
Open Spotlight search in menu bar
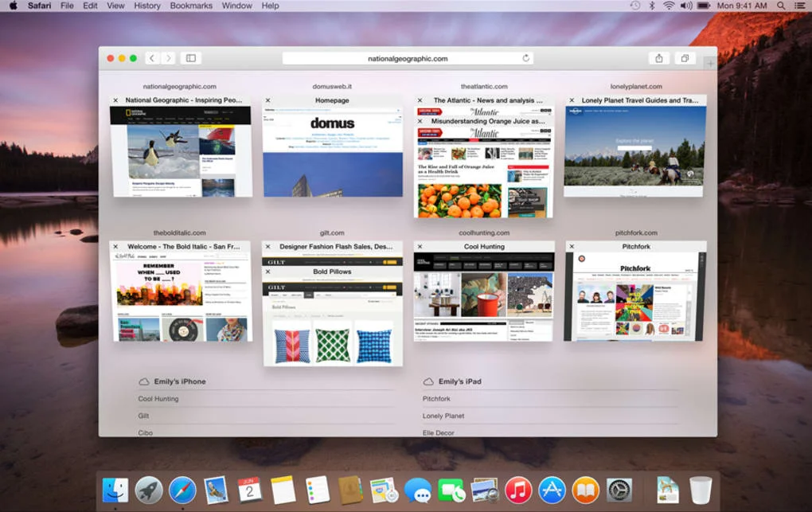pyautogui.click(x=780, y=6)
